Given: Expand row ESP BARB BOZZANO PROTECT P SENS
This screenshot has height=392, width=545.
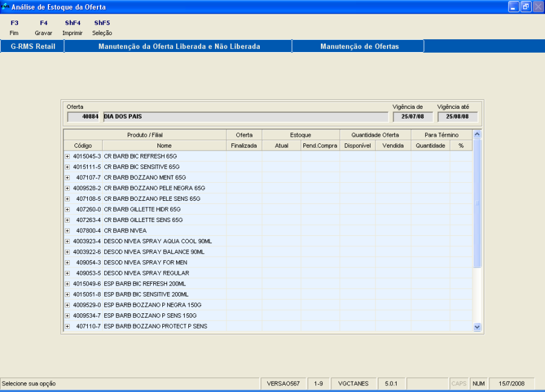Looking at the screenshot, I should [67, 327].
